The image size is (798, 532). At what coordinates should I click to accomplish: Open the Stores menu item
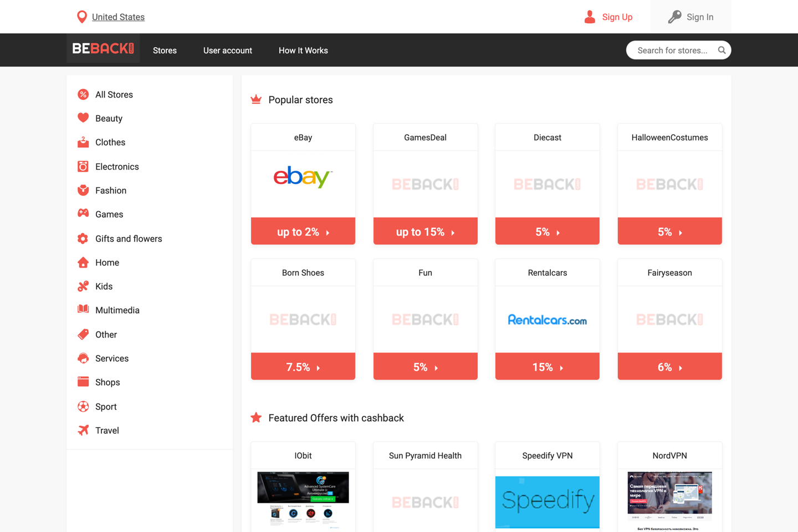(165, 50)
